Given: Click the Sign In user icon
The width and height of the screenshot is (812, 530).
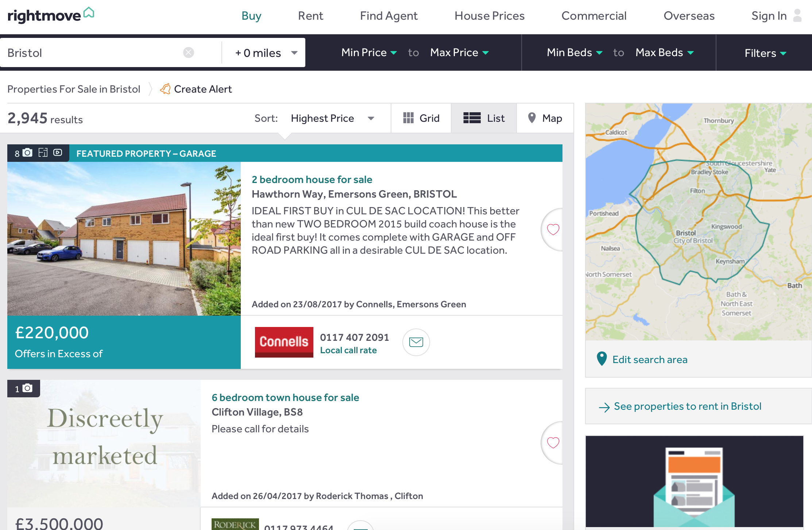Looking at the screenshot, I should pyautogui.click(x=797, y=16).
